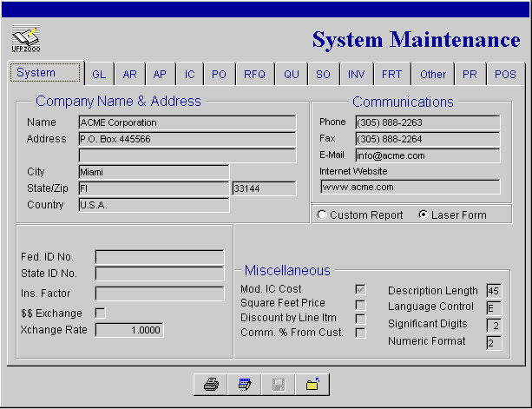Click the Significant Digits value field

pyautogui.click(x=494, y=326)
